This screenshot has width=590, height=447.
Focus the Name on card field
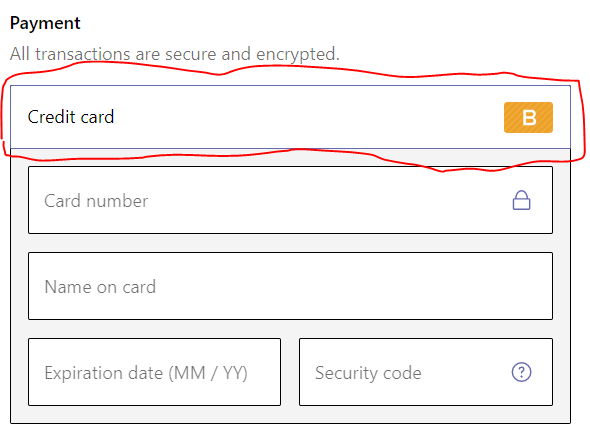point(290,286)
